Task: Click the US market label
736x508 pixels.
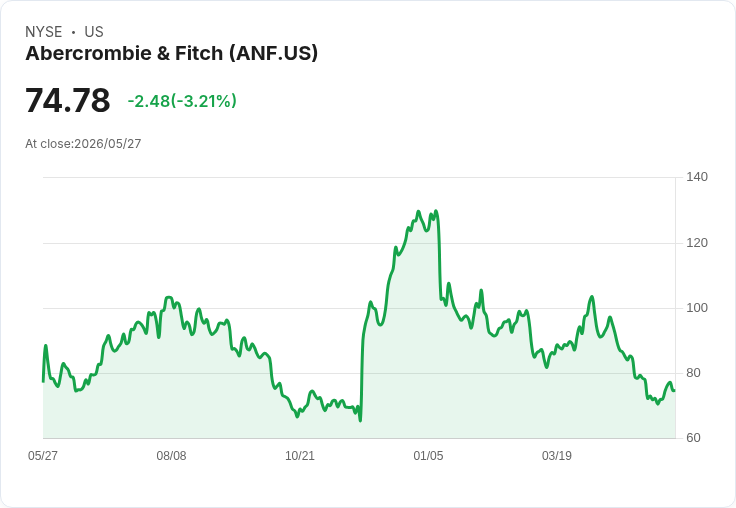Action: click(x=94, y=32)
